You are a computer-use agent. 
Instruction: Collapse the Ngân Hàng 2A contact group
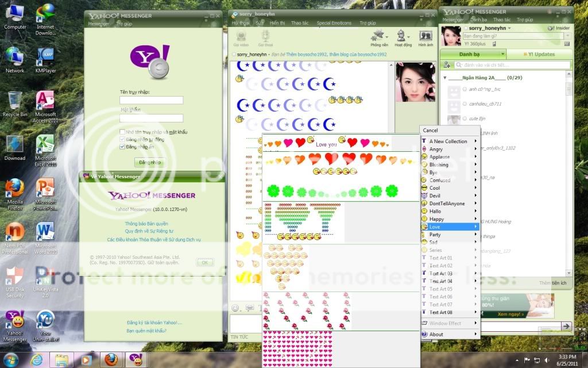tap(445, 78)
